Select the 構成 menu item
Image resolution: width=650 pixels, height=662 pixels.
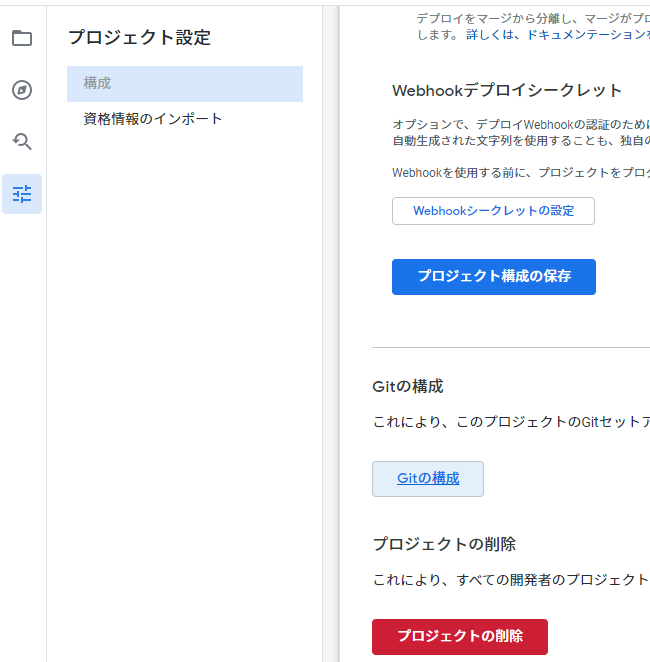[185, 84]
